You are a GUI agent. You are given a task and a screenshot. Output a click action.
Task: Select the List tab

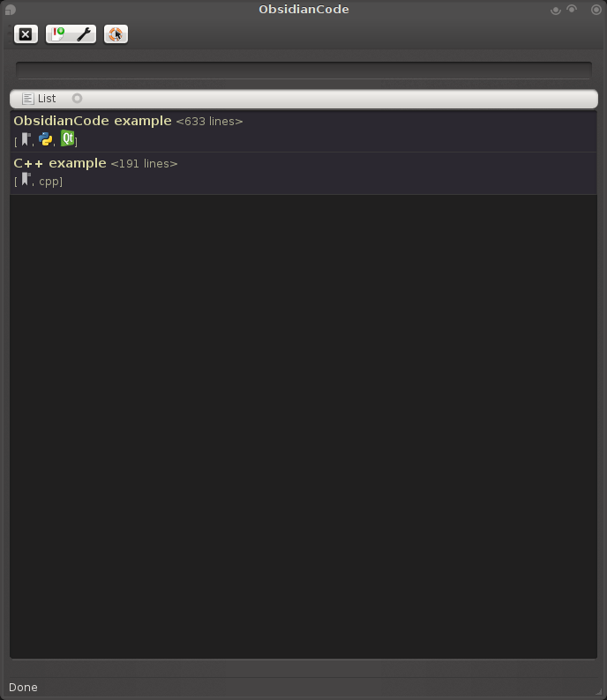(40, 99)
